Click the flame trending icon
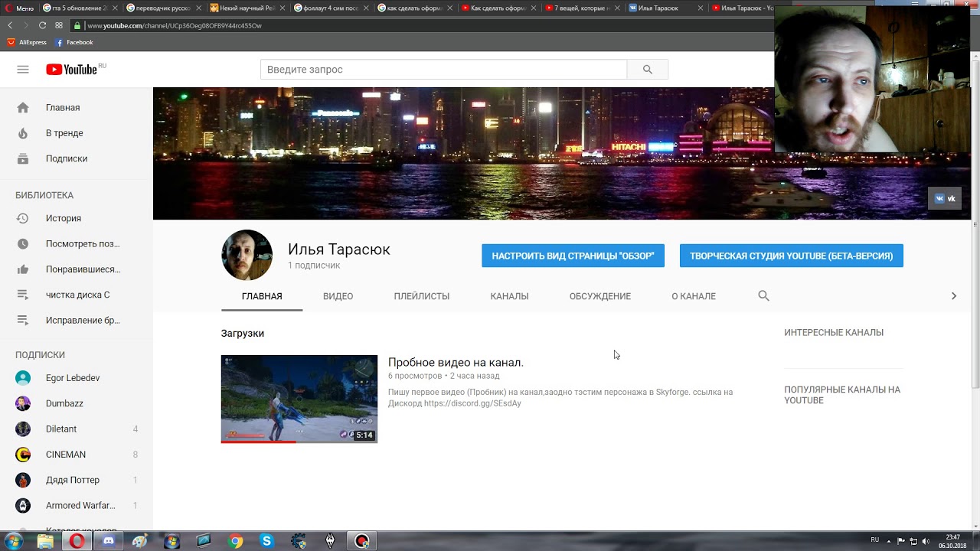The image size is (980, 551). click(23, 133)
